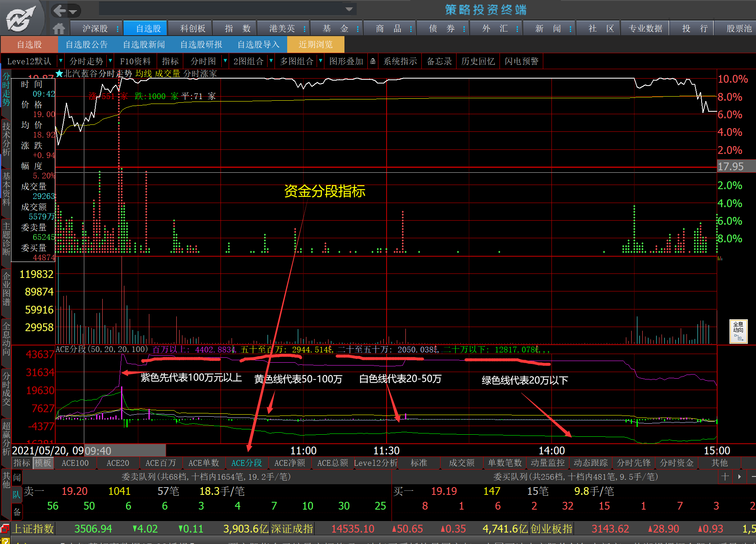Click the 近期浏览 button
756x544 pixels.
(315, 44)
